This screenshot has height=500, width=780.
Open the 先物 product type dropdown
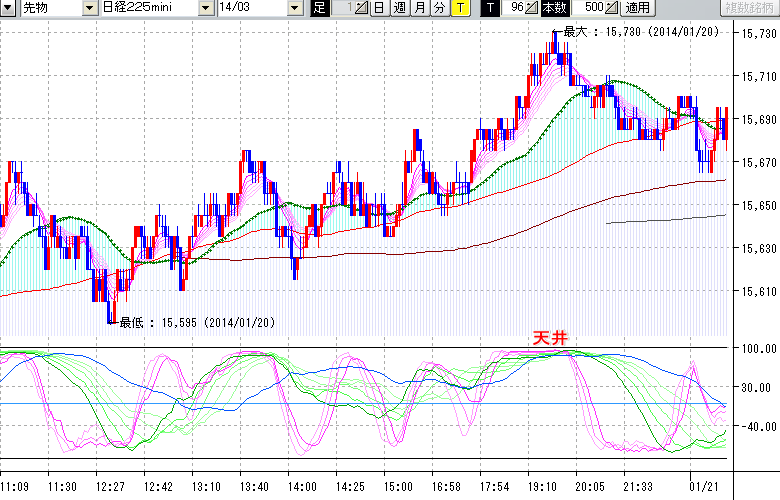click(x=90, y=8)
